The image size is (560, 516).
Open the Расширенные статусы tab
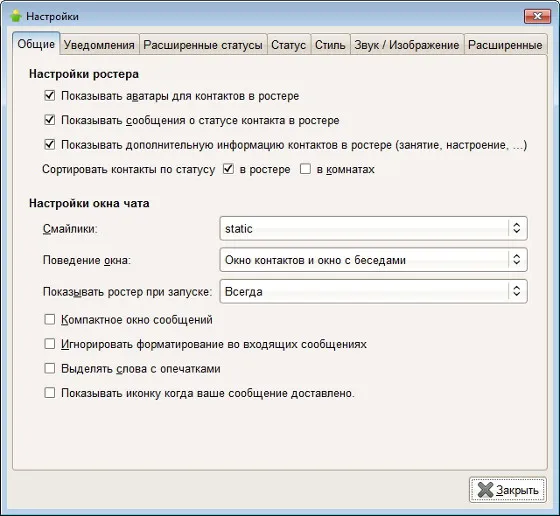tap(203, 45)
